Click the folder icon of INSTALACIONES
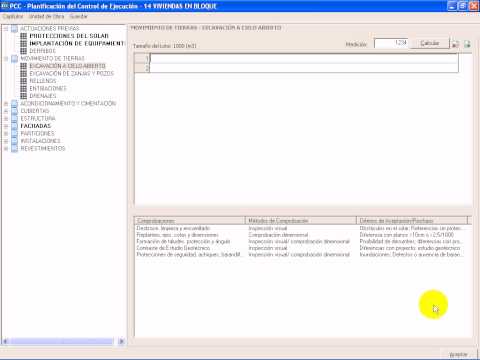The width and height of the screenshot is (480, 360). tap(14, 141)
